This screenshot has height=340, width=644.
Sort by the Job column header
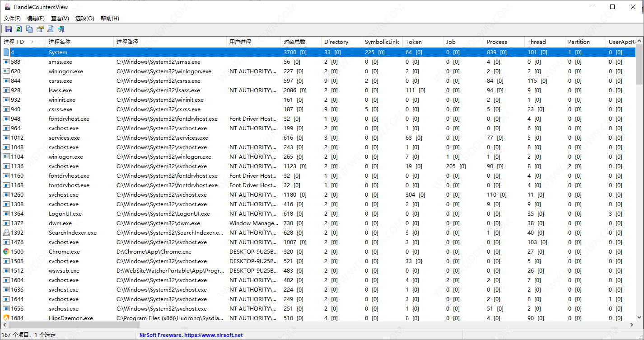click(x=463, y=42)
